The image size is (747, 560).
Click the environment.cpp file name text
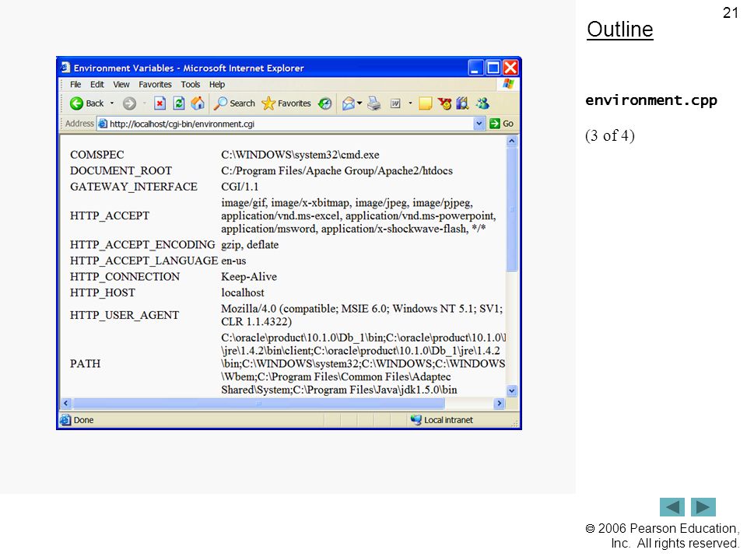tap(651, 100)
